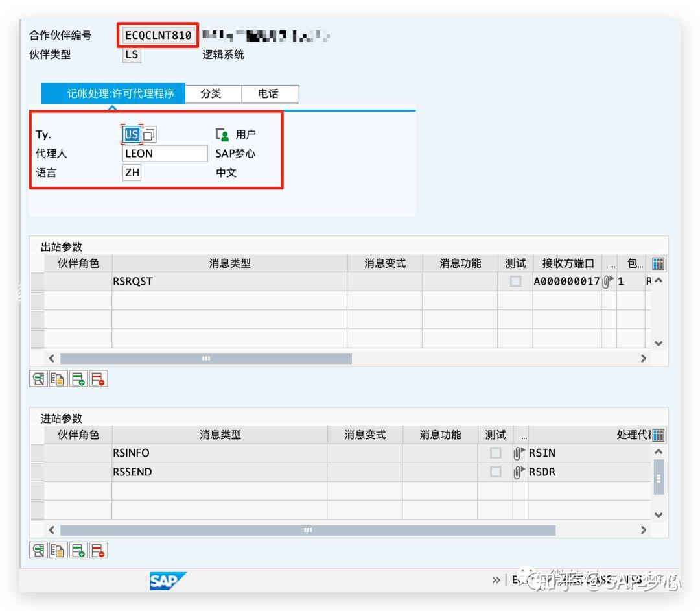Viewport: 700px width, 611px height.
Task: Click the LEON agent field
Action: [x=165, y=154]
